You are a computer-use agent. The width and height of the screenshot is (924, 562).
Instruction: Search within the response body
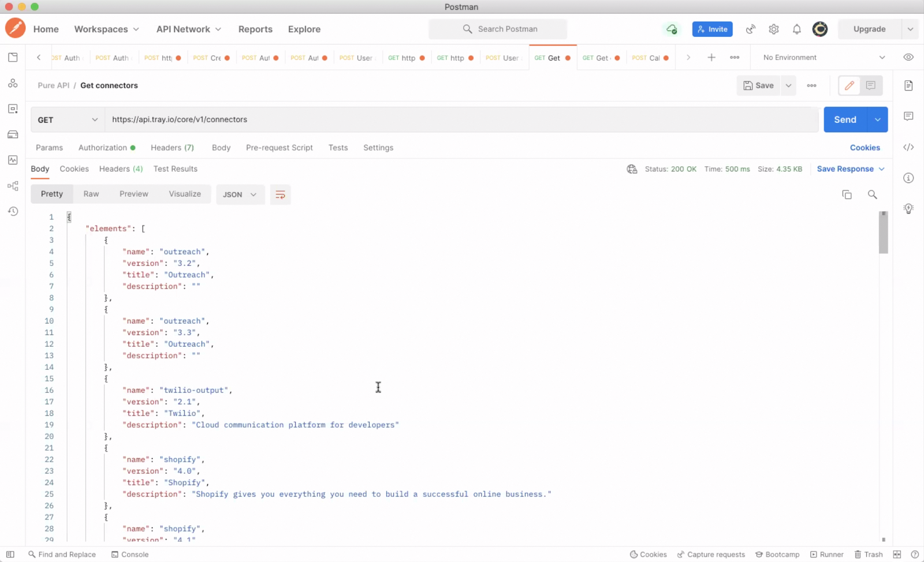point(873,194)
